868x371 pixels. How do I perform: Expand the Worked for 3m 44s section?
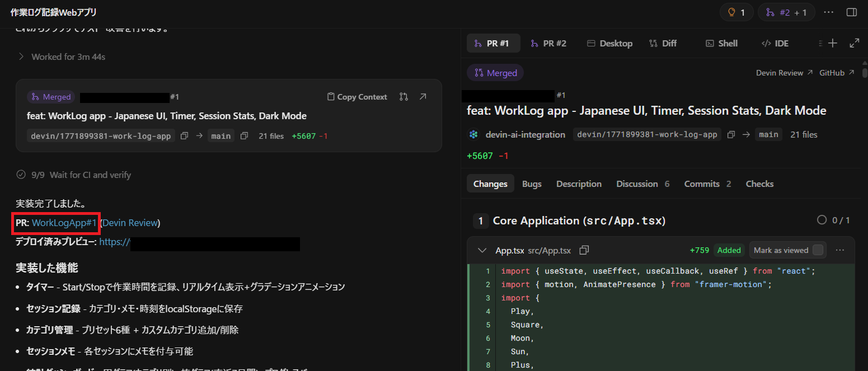[x=21, y=57]
